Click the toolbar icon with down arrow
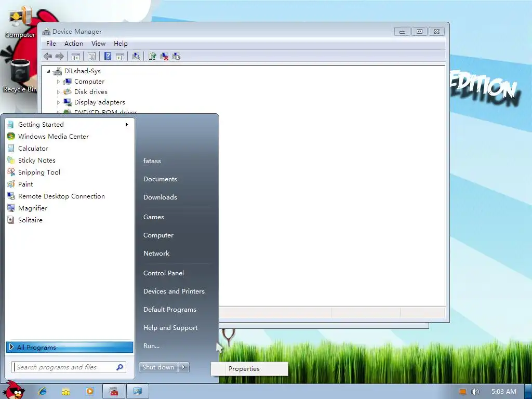Image resolution: width=532 pixels, height=399 pixels. pos(176,56)
